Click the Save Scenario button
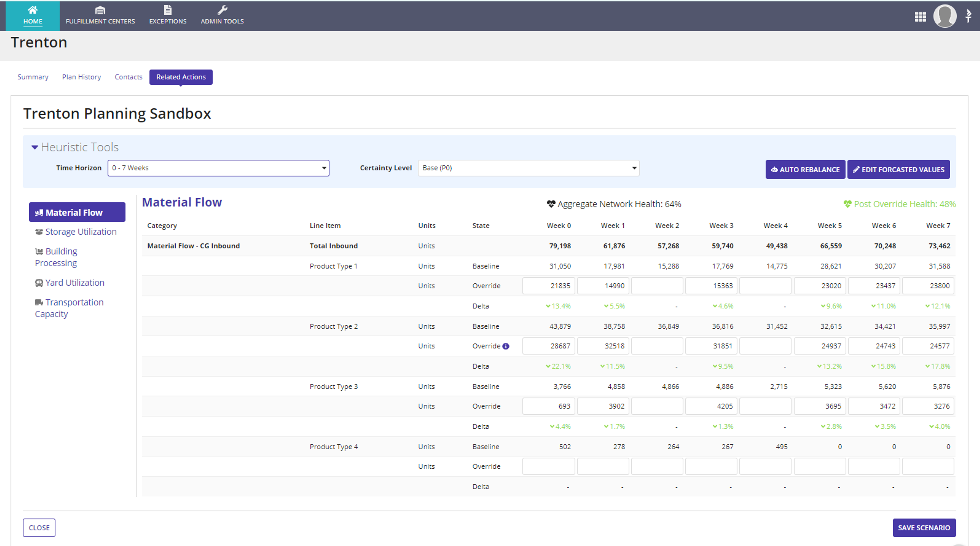Viewport: 980px width, 546px height. point(924,527)
